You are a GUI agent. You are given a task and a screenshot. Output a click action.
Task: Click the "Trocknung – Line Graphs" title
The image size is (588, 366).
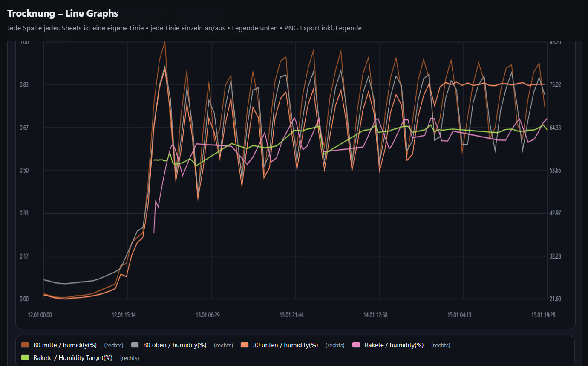pos(63,14)
